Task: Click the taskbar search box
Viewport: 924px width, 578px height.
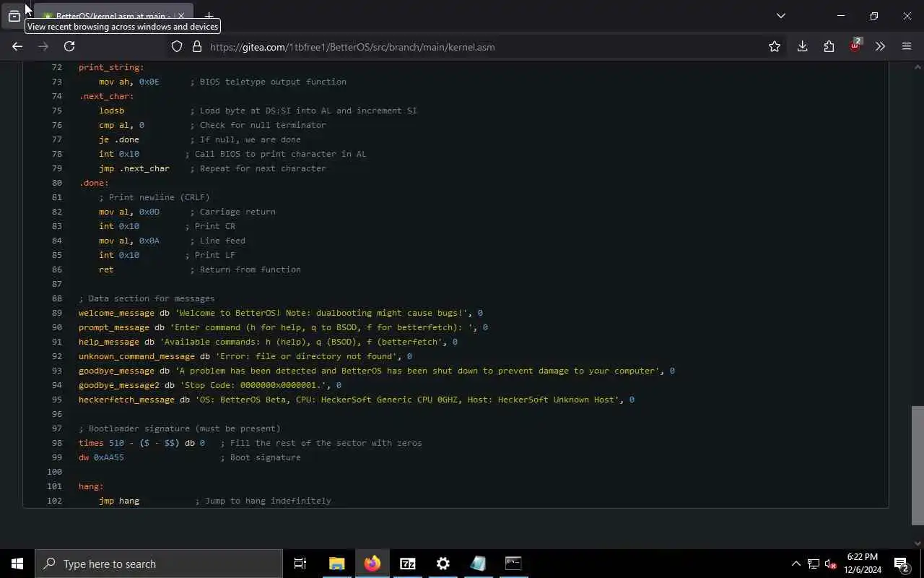Action: 159,564
